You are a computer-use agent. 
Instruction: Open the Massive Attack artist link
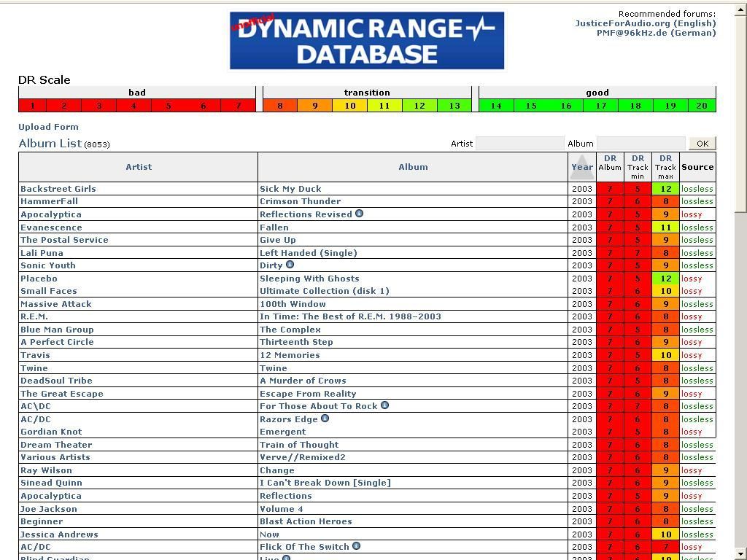[56, 304]
